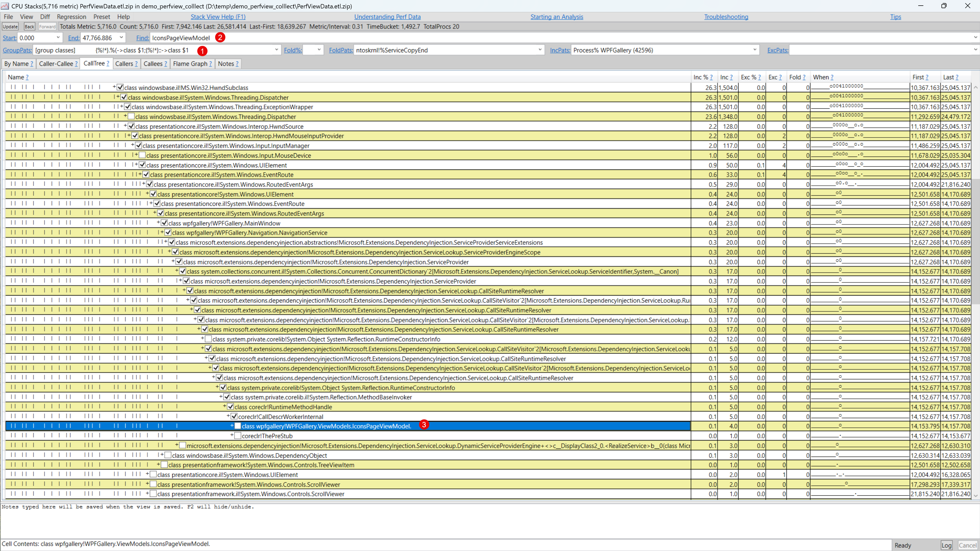Toggle checkbox for WPFGallery.MainWindow row
Viewport: 980px width, 551px height.
[164, 223]
